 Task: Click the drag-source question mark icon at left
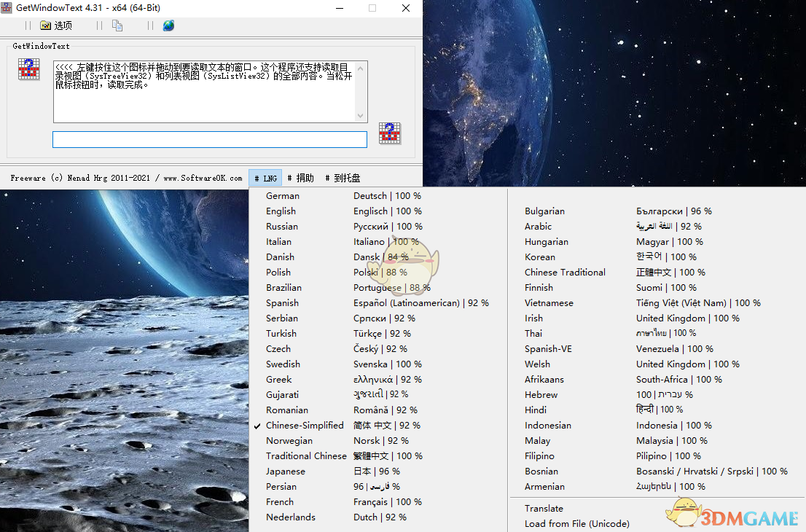pos(29,69)
